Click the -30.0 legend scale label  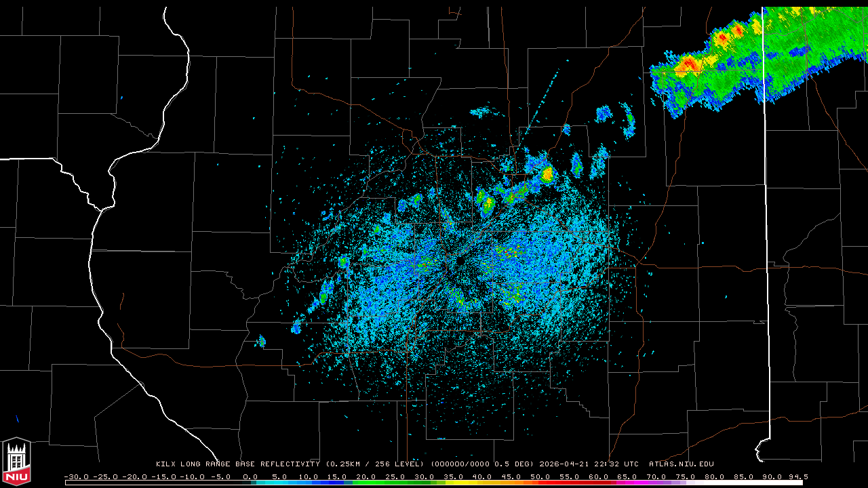[76, 476]
